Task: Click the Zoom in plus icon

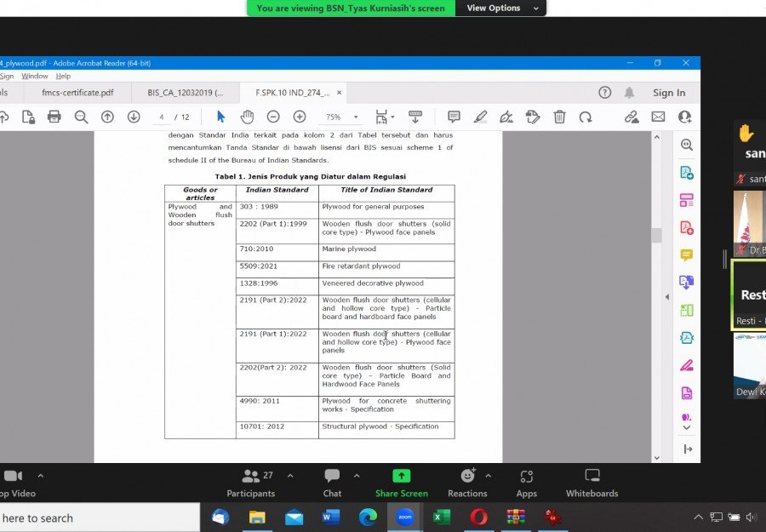Action: (x=299, y=117)
